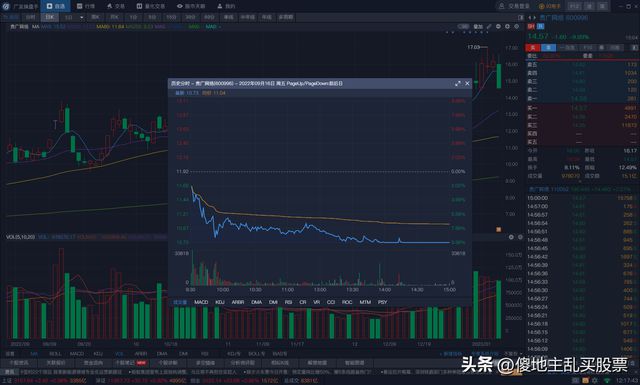
Task: Click the chart zoom-in plus icon
Action: [507, 27]
